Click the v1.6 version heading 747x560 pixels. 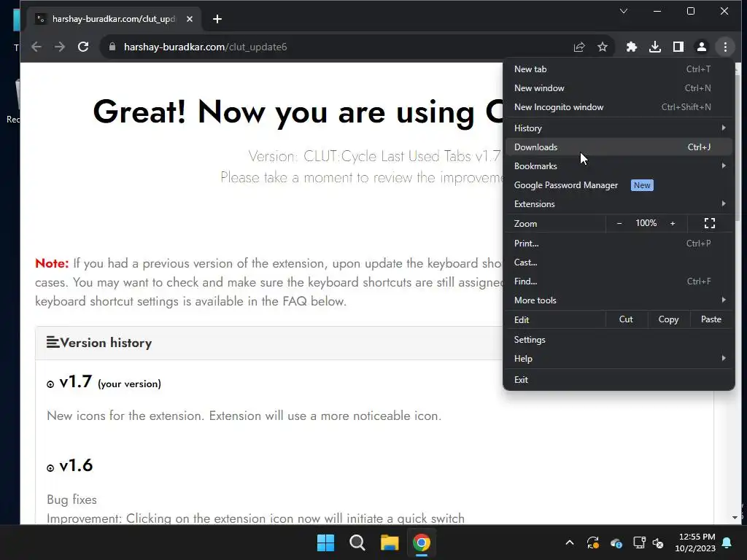pyautogui.click(x=76, y=466)
